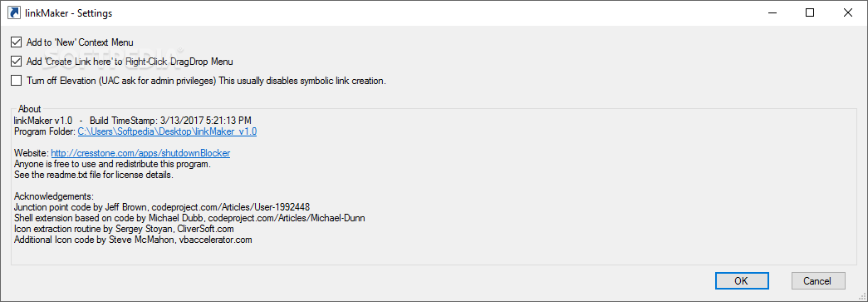The height and width of the screenshot is (302, 868).
Task: Click the Build TimeStamp version line
Action: tap(134, 121)
